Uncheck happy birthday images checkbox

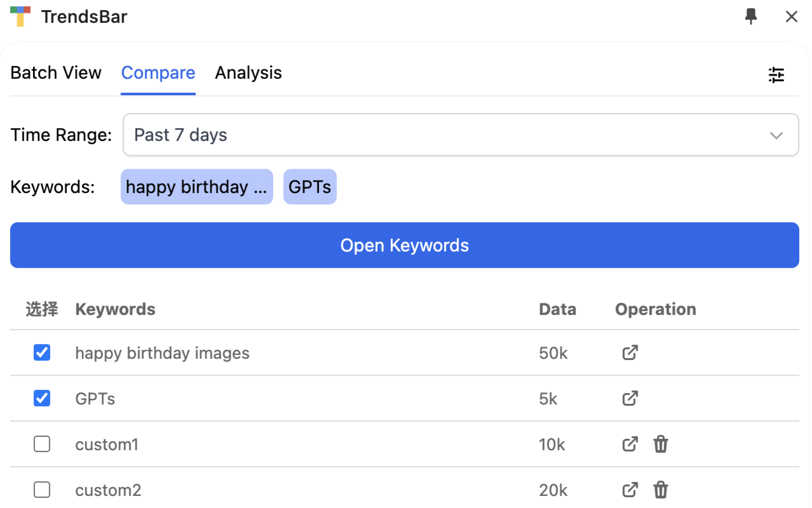[x=42, y=352]
